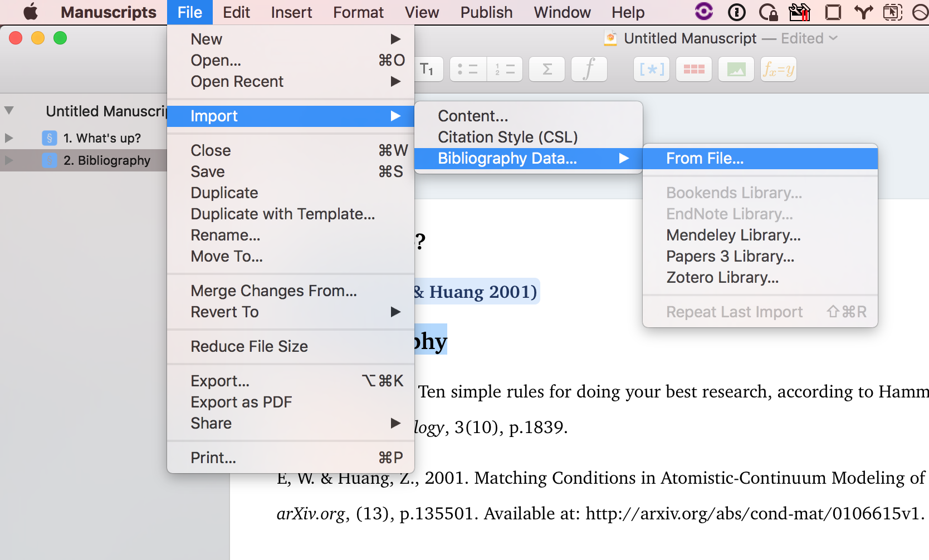Click the Huang 2001 citation in document
The width and height of the screenshot is (929, 560).
pos(477,291)
